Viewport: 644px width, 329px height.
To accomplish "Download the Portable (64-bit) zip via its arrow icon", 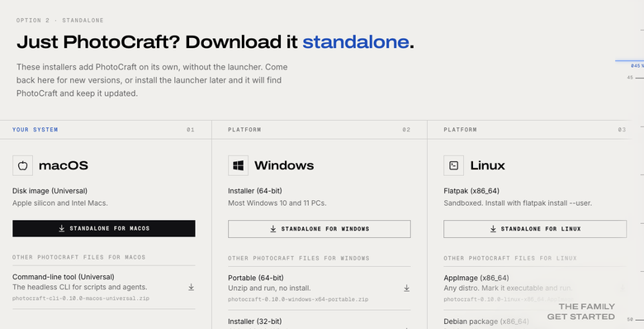I will [x=406, y=288].
